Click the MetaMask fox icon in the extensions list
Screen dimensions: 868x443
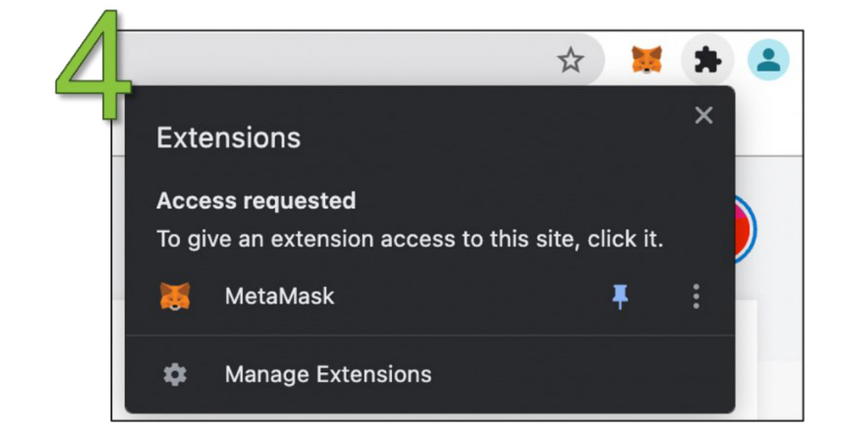[x=175, y=296]
